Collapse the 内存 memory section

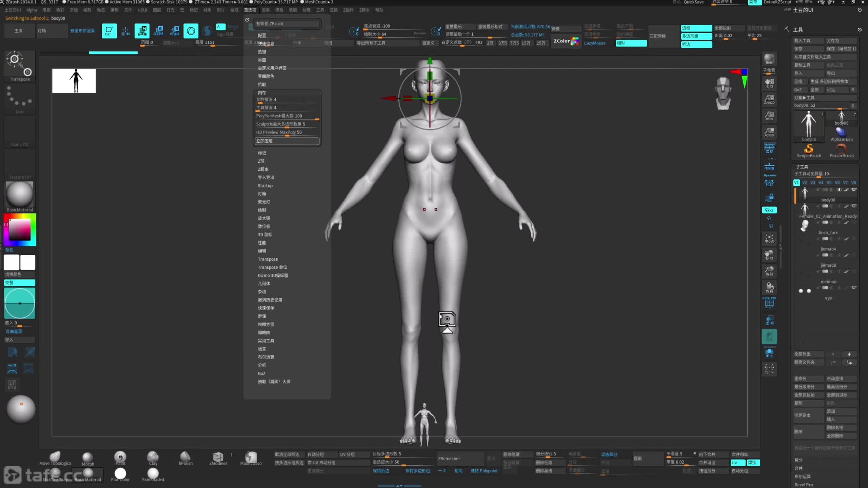pyautogui.click(x=262, y=93)
